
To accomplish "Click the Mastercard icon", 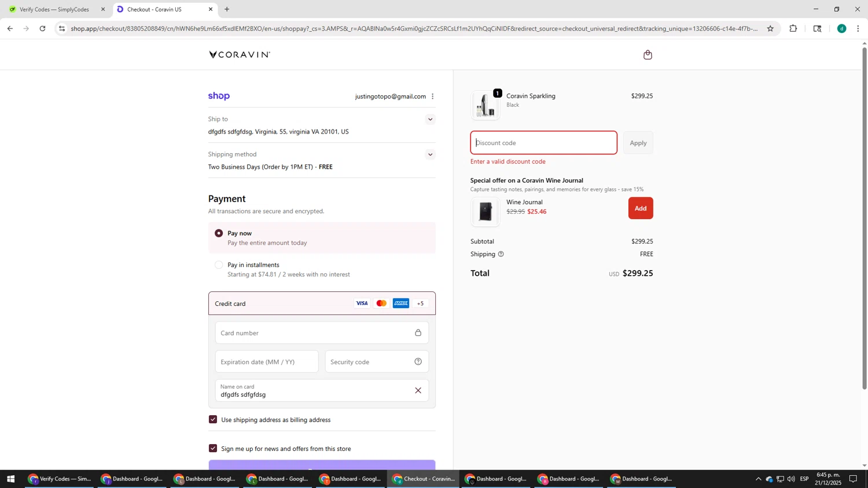I will (381, 304).
